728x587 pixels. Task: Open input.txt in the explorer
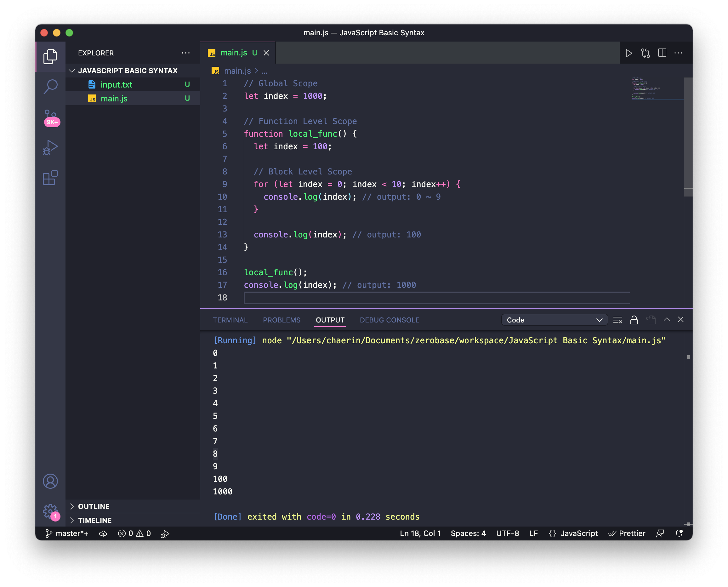point(116,84)
